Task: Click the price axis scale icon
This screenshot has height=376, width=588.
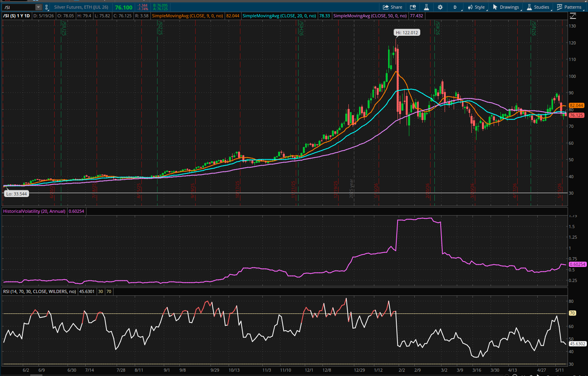Action: (573, 16)
